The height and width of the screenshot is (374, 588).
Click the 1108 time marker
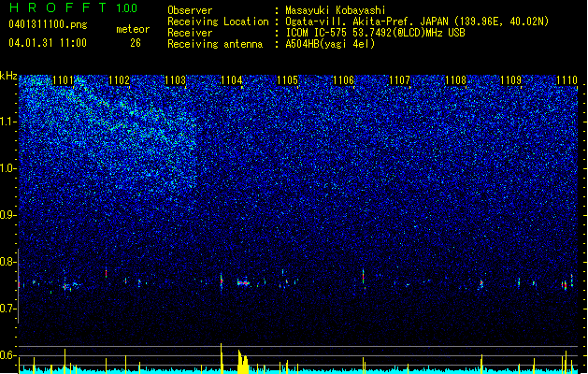(x=455, y=80)
